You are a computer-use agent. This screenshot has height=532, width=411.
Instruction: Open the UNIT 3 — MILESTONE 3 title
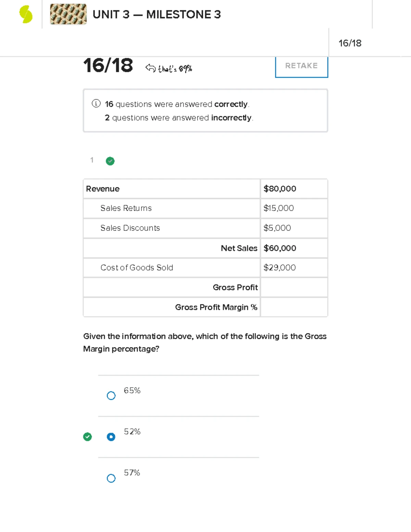tap(157, 14)
